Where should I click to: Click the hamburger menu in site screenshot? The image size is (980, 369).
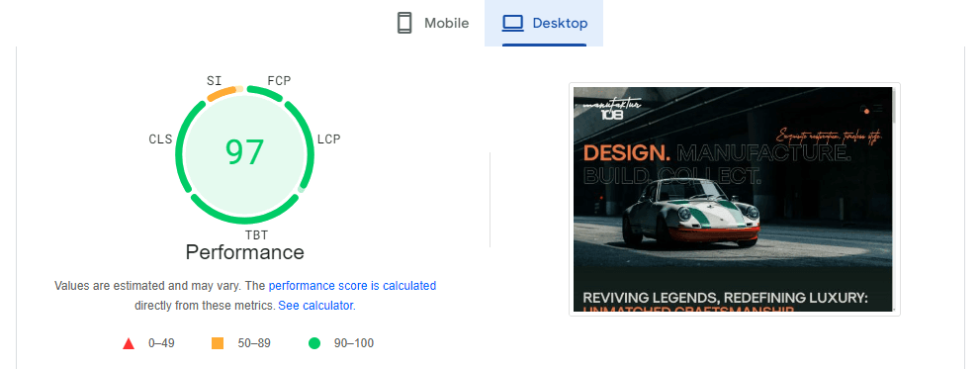(878, 109)
